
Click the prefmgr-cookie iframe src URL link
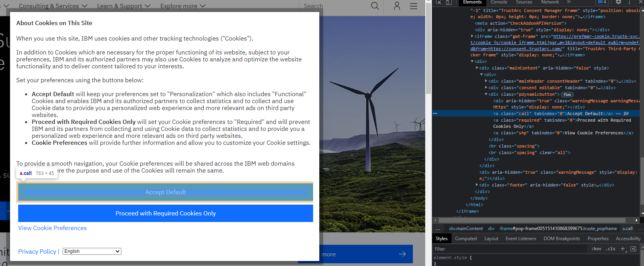click(555, 42)
